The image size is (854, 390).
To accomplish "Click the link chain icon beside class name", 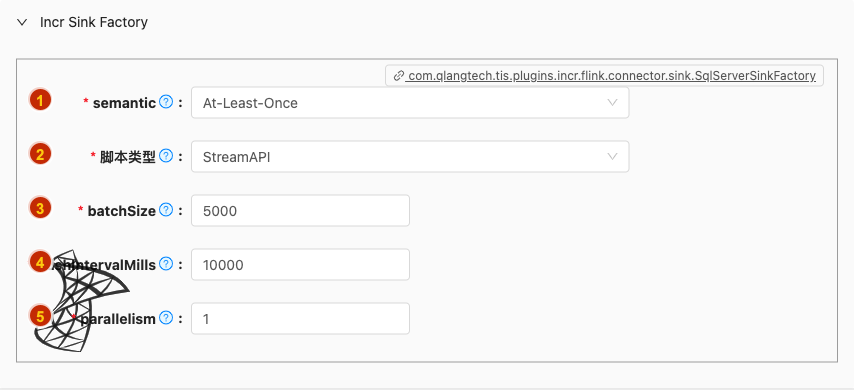I will click(x=399, y=76).
